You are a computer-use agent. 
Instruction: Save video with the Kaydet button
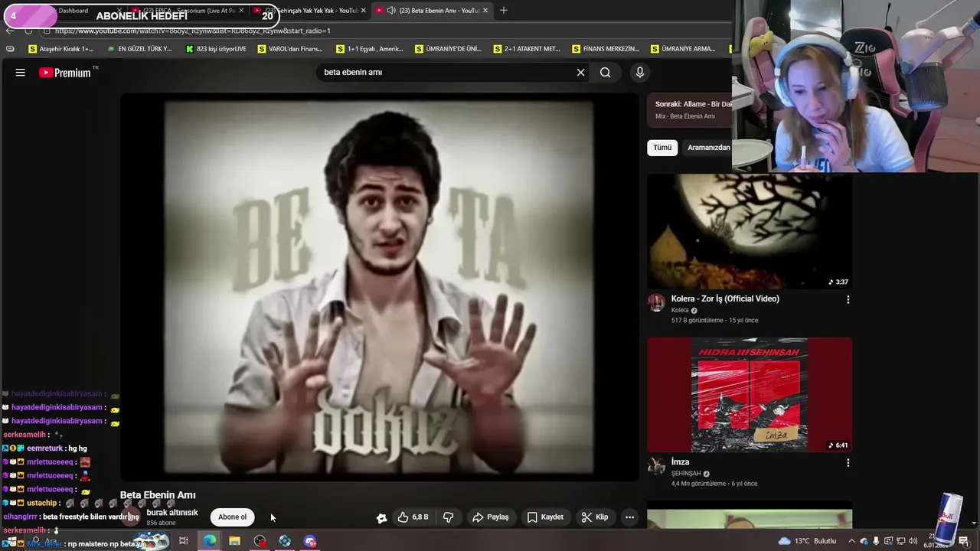[x=545, y=517]
